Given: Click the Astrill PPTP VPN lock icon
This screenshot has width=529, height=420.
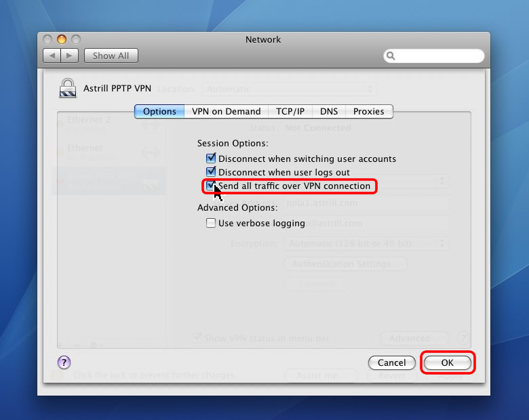Looking at the screenshot, I should [x=68, y=89].
